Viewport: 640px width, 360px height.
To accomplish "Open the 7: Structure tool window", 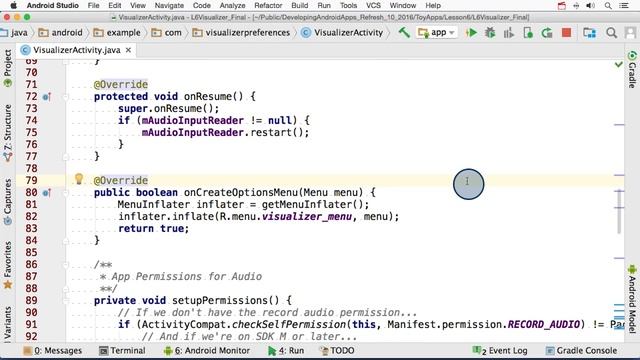I will pyautogui.click(x=7, y=133).
